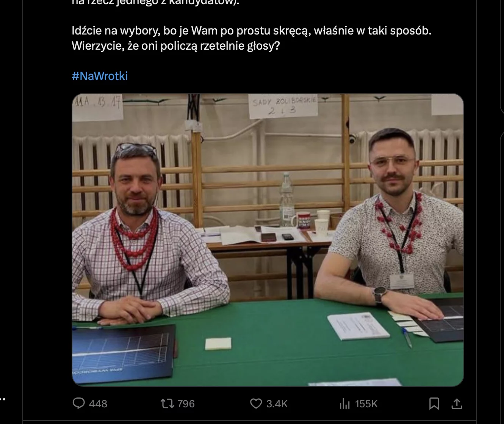504x424 pixels.
Task: Bookmark this post with the bookmark icon
Action: point(434,404)
